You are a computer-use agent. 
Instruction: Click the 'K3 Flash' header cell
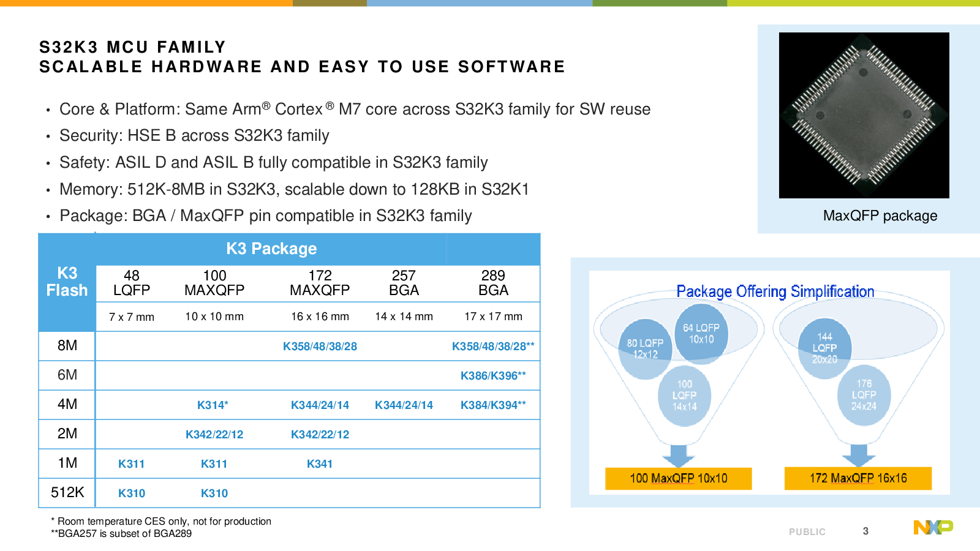click(x=67, y=282)
